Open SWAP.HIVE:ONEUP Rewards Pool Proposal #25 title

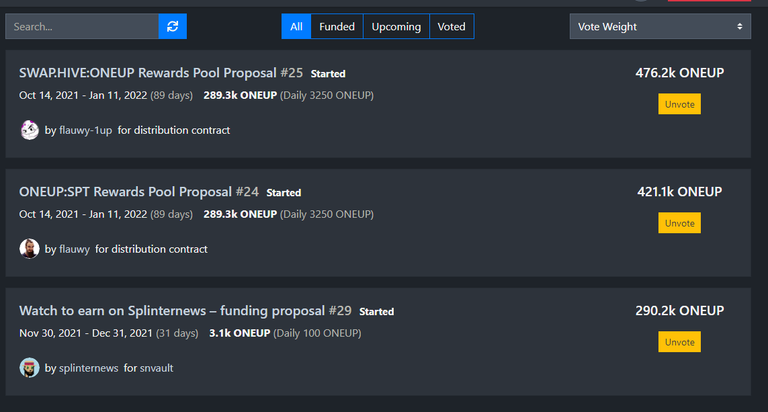pos(161,73)
